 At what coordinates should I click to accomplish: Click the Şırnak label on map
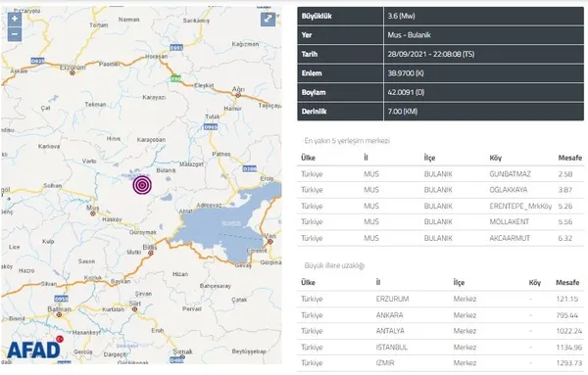pos(182,352)
